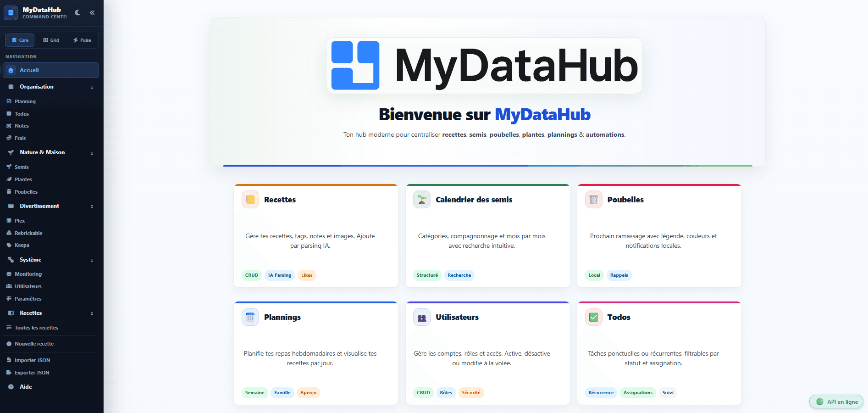Click the Rôles tag on Utilisateurs card

[x=446, y=393]
